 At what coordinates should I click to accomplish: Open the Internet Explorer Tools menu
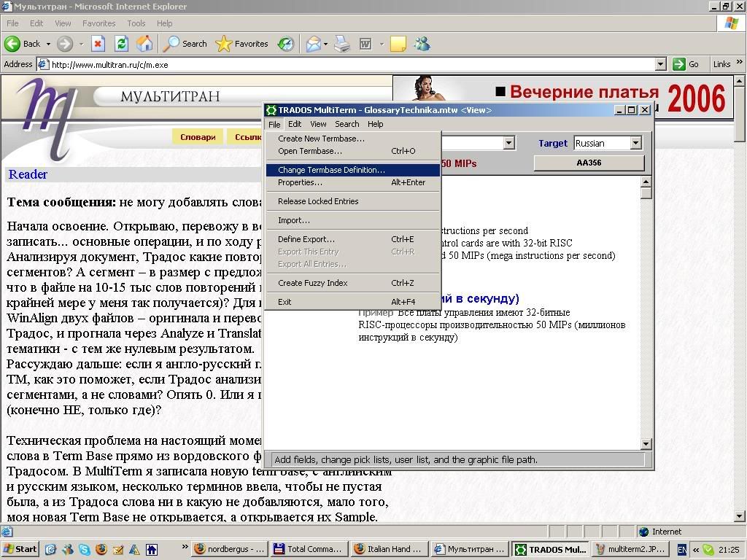pyautogui.click(x=136, y=23)
